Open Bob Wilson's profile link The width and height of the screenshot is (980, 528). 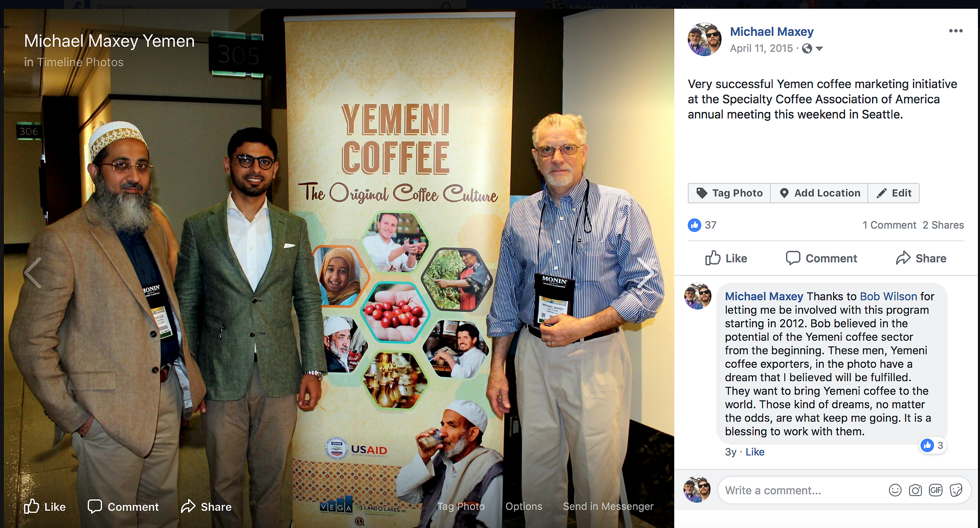888,296
